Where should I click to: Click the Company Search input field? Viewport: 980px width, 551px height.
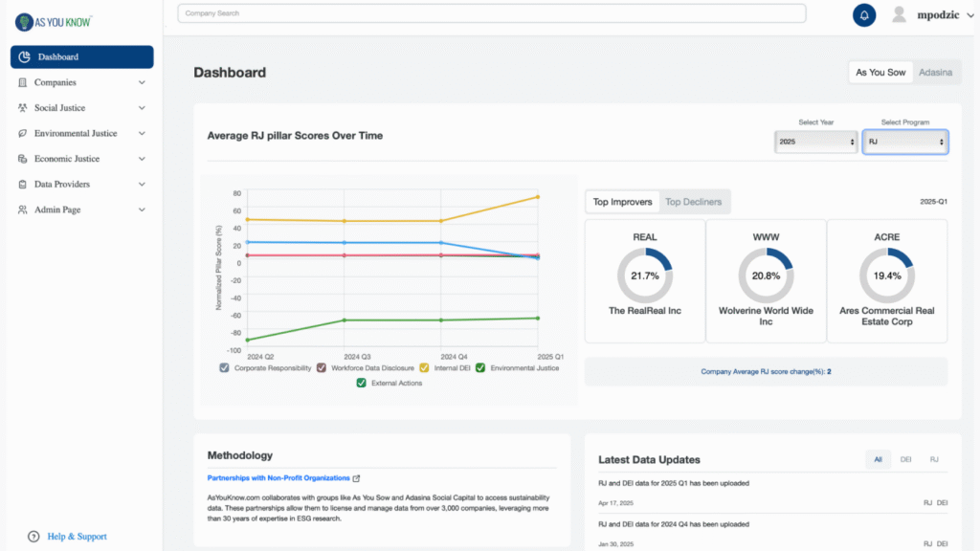click(491, 13)
